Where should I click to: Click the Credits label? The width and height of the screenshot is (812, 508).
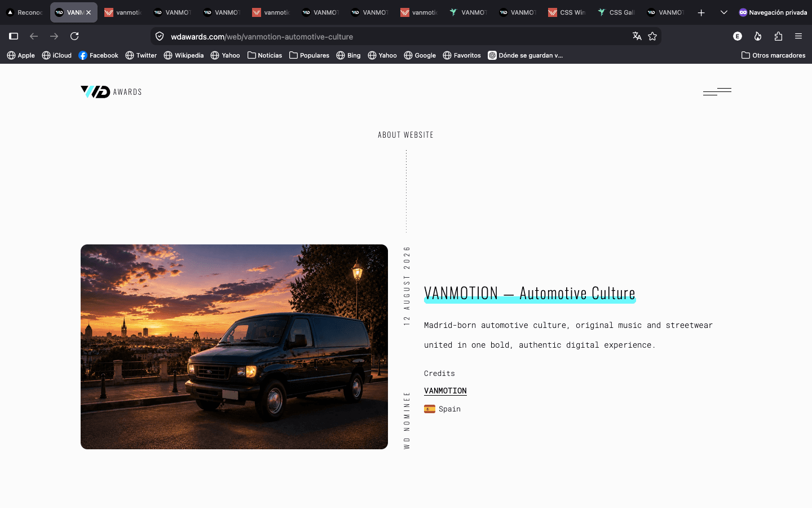coord(439,374)
